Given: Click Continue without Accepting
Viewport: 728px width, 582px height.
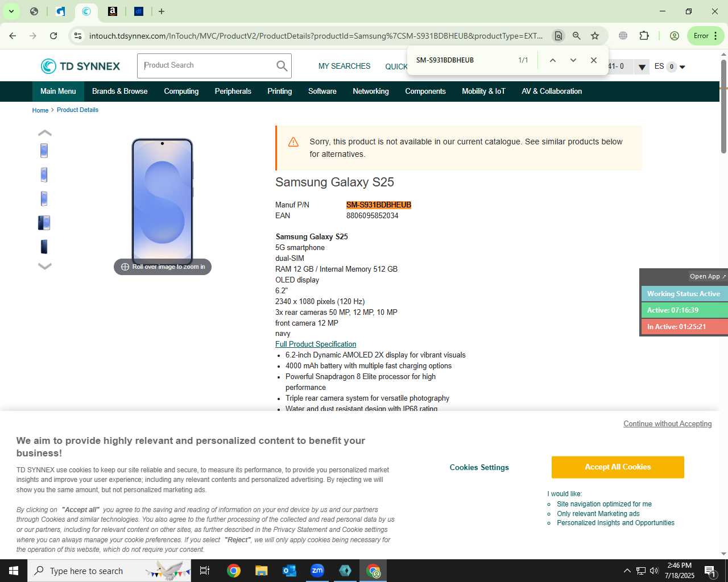Looking at the screenshot, I should [668, 424].
